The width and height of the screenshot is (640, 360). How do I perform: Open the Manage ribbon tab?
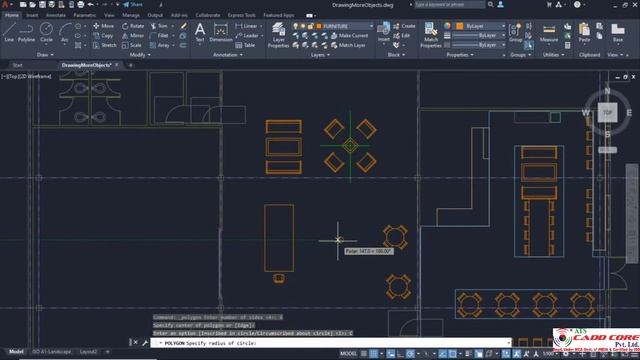click(131, 15)
